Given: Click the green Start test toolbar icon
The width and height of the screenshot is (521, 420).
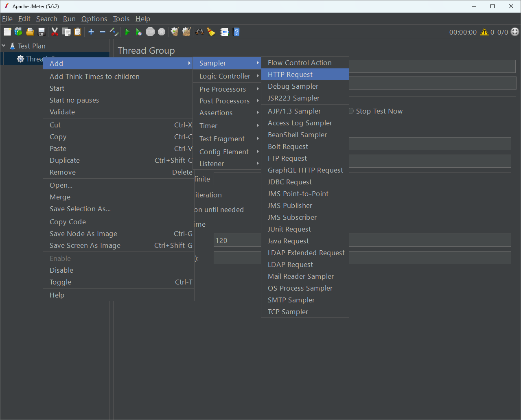Looking at the screenshot, I should click(x=127, y=32).
